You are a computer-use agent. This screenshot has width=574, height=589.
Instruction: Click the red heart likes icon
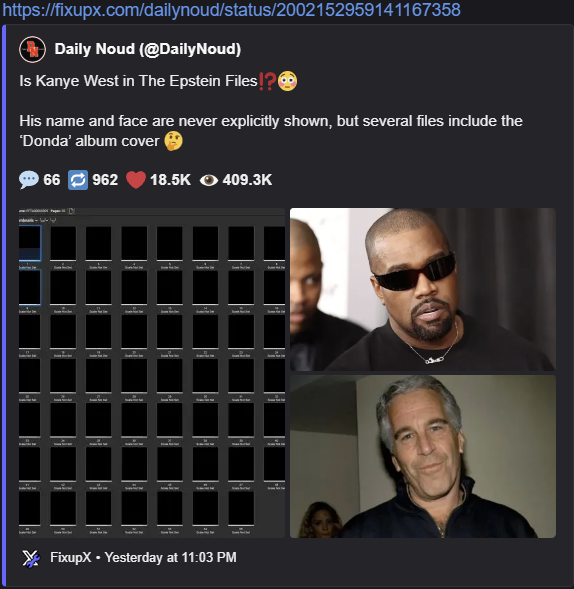[x=136, y=180]
